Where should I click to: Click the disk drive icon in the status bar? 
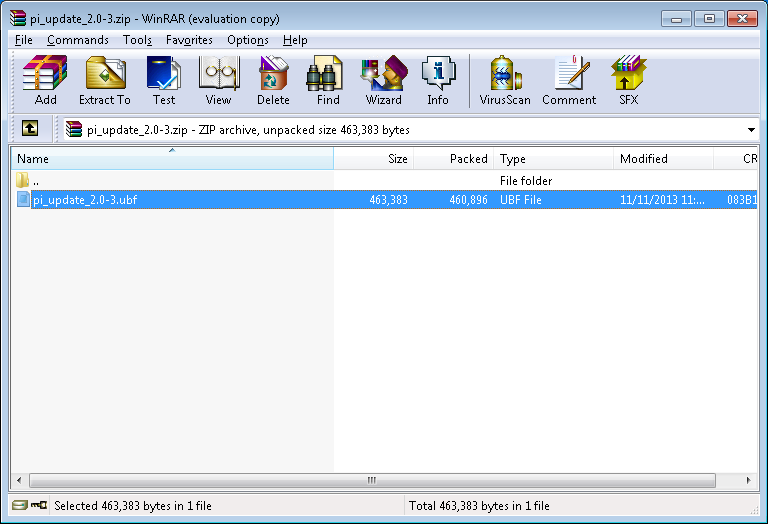click(x=20, y=505)
